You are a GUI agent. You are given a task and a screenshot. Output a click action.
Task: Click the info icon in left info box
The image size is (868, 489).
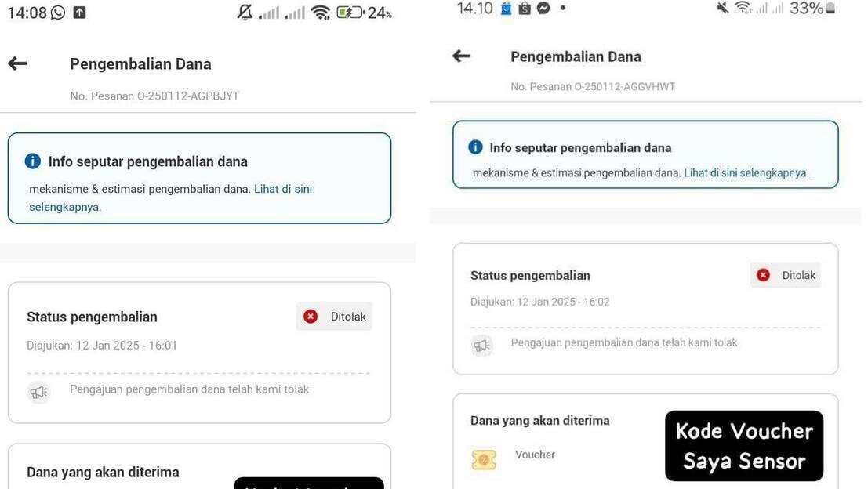[x=33, y=161]
